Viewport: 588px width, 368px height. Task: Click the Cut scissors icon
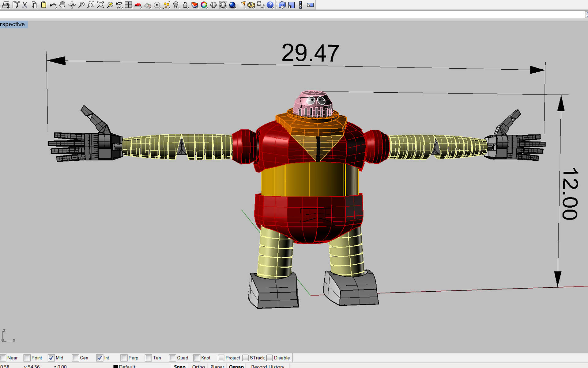click(25, 5)
